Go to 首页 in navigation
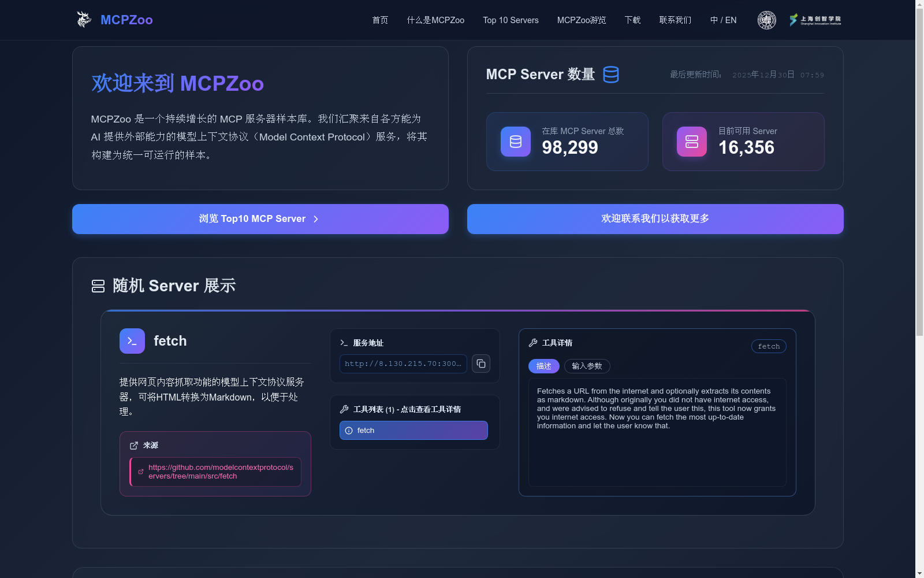The height and width of the screenshot is (578, 924). pos(380,20)
